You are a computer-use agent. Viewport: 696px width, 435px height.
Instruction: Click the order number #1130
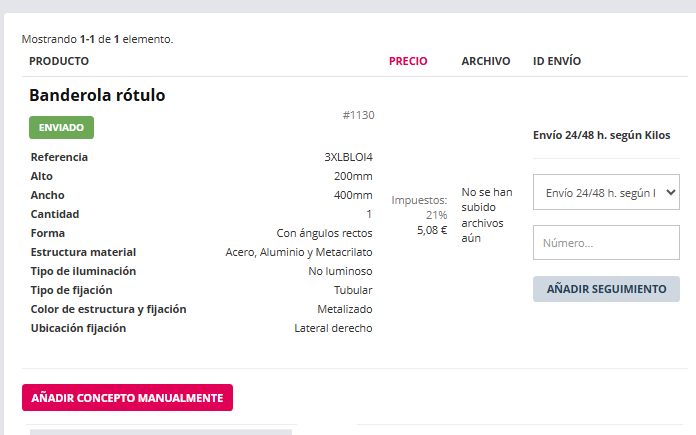coord(358,115)
